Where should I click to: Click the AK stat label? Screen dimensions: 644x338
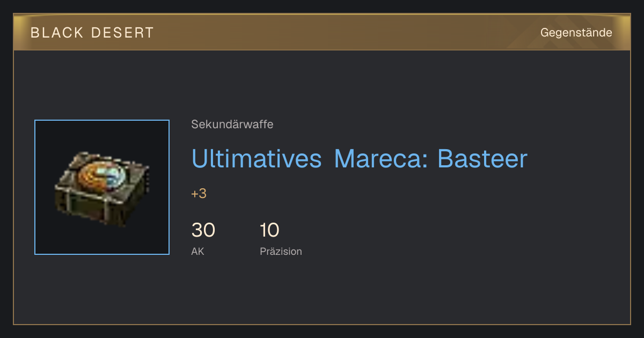[197, 251]
